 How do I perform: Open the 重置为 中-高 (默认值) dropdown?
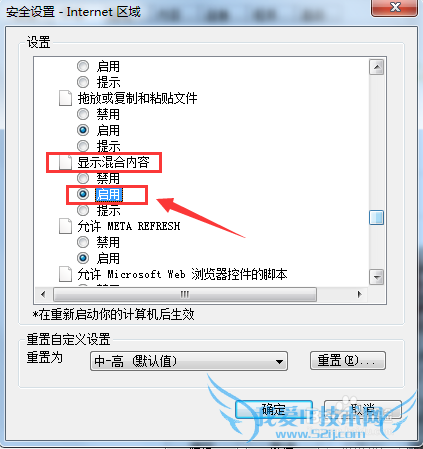[189, 361]
